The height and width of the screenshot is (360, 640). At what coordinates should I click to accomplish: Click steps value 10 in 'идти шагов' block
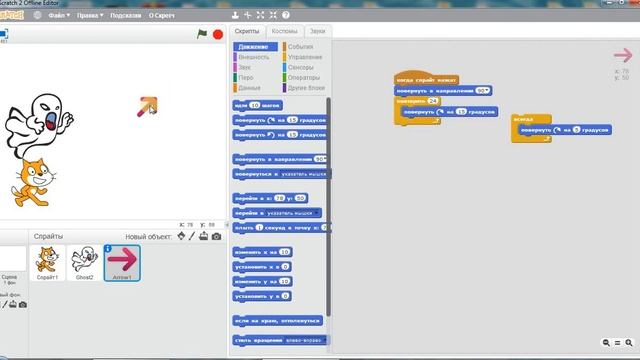255,105
